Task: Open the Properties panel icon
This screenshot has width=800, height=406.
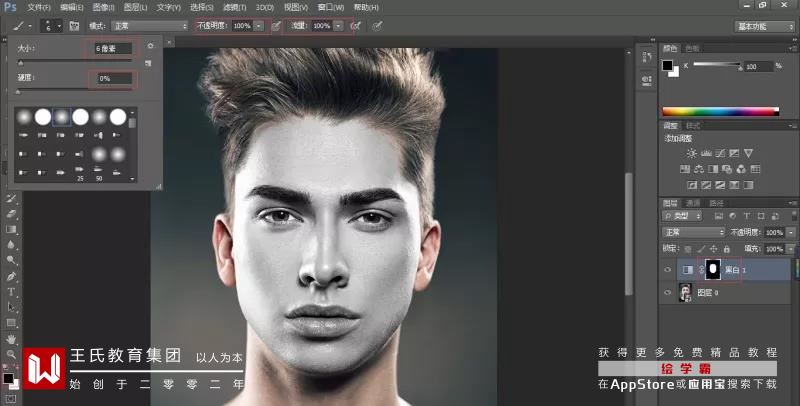Action: [x=646, y=80]
